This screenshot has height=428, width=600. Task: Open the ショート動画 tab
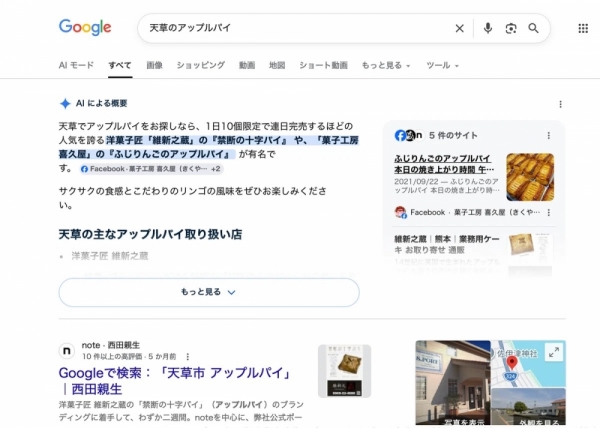click(323, 65)
